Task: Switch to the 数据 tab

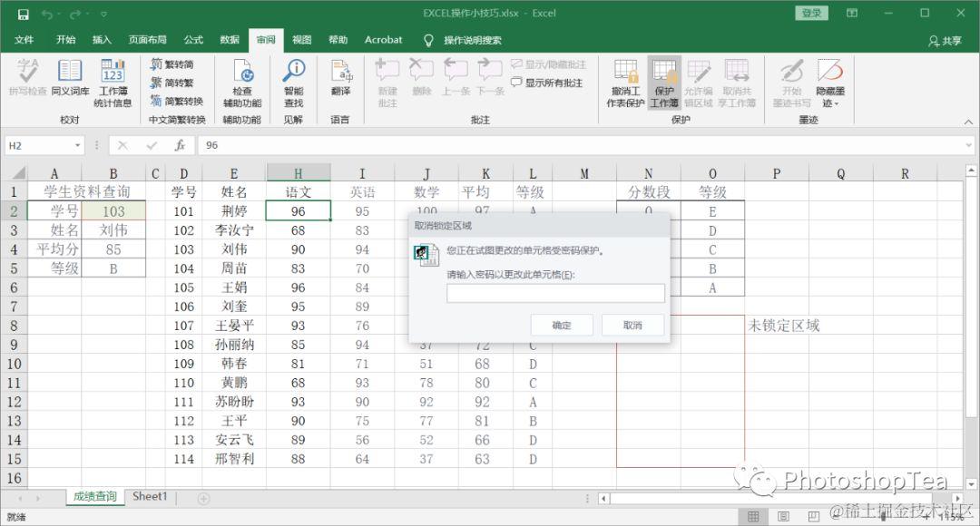Action: [x=230, y=40]
